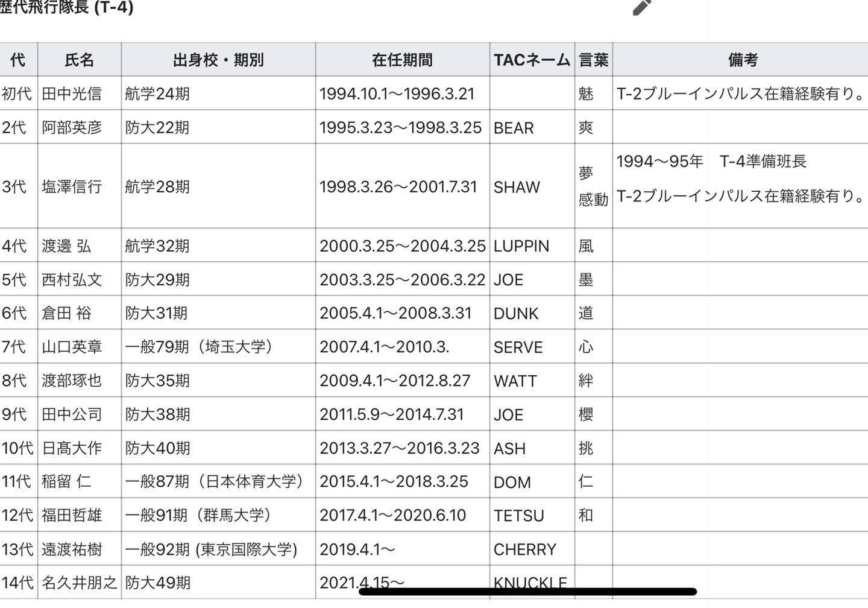The image size is (868, 608).
Task: Select the cell 一般87期（日本体育大学）
Action: point(214,481)
